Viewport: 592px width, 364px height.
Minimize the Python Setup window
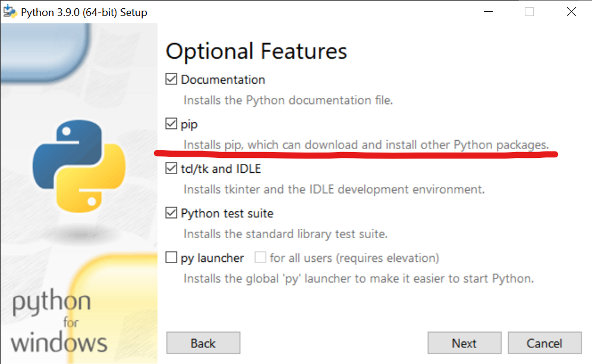click(488, 12)
